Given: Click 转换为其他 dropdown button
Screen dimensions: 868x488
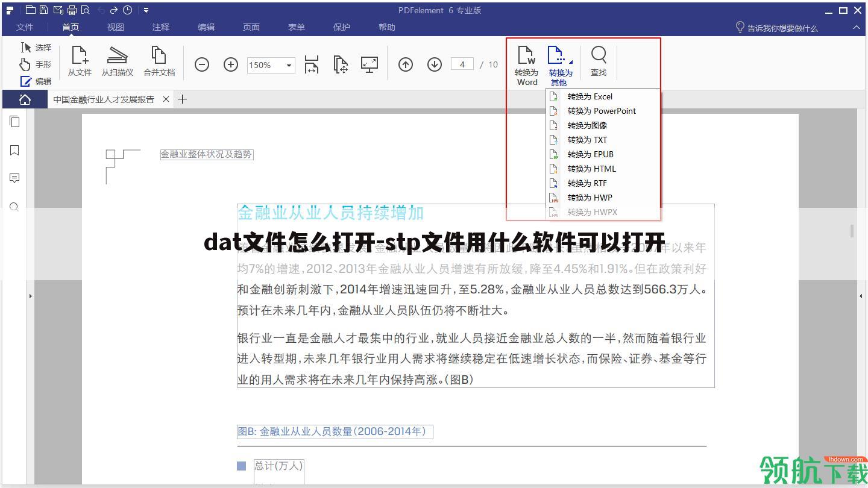Looking at the screenshot, I should click(561, 65).
